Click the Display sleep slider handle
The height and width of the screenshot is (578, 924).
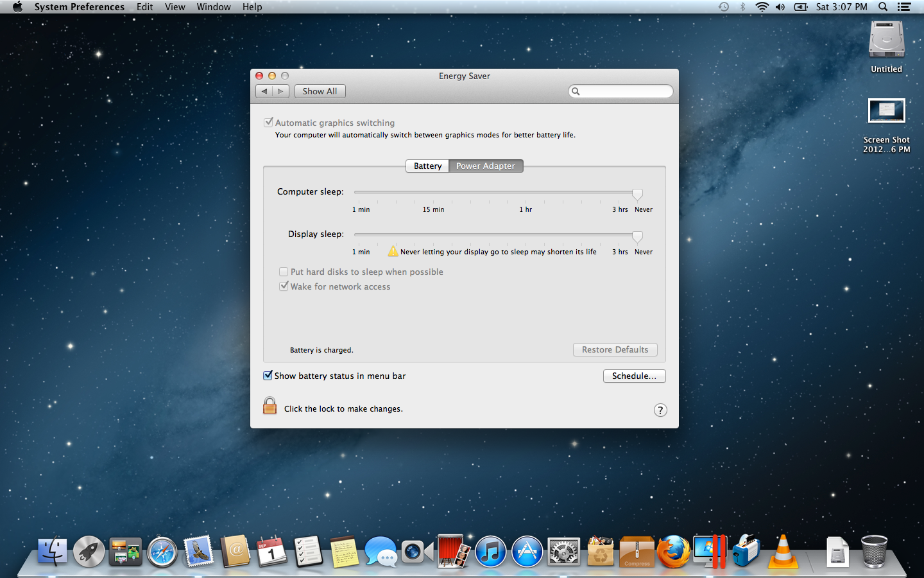637,236
